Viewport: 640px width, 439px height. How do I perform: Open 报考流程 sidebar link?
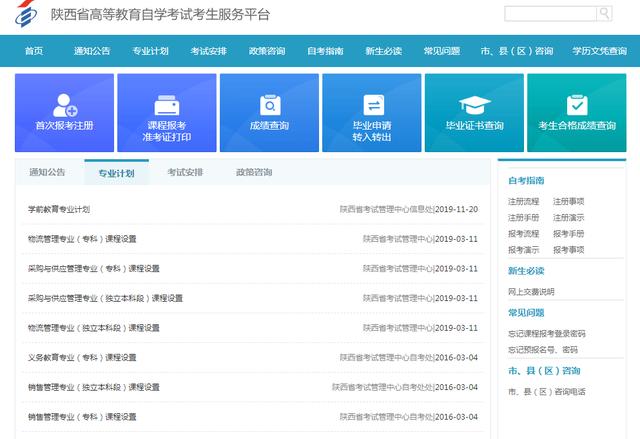click(524, 234)
